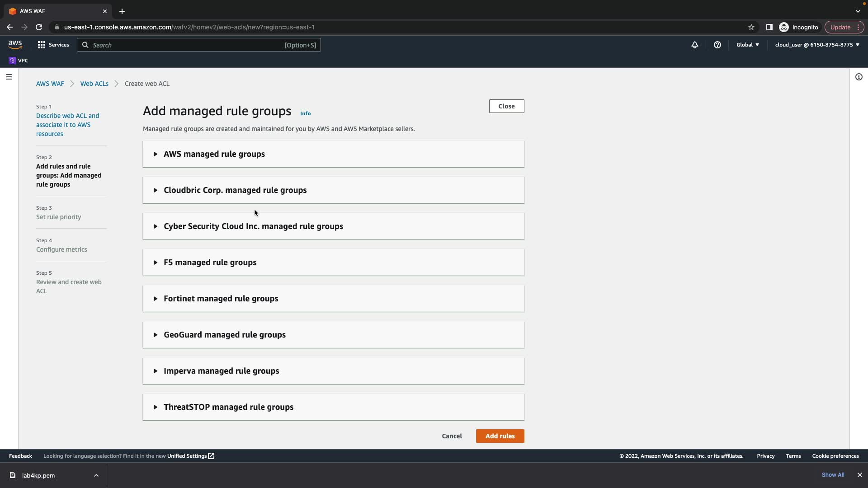The height and width of the screenshot is (488, 868).
Task: Click the Web ACLs breadcrumb
Action: pos(94,84)
